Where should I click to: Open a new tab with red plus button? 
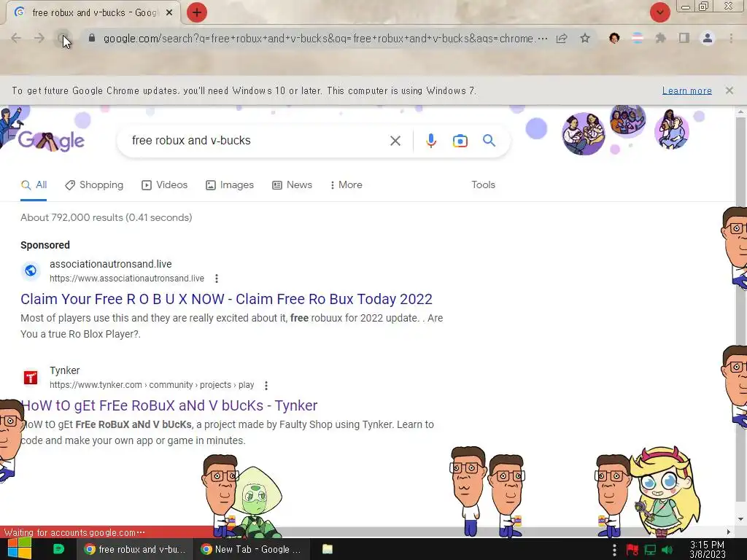tap(197, 12)
